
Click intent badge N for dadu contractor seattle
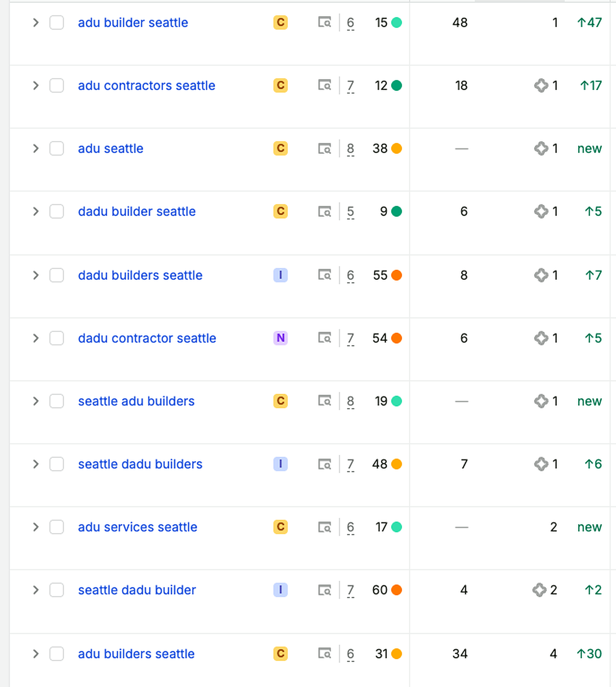[x=281, y=338]
